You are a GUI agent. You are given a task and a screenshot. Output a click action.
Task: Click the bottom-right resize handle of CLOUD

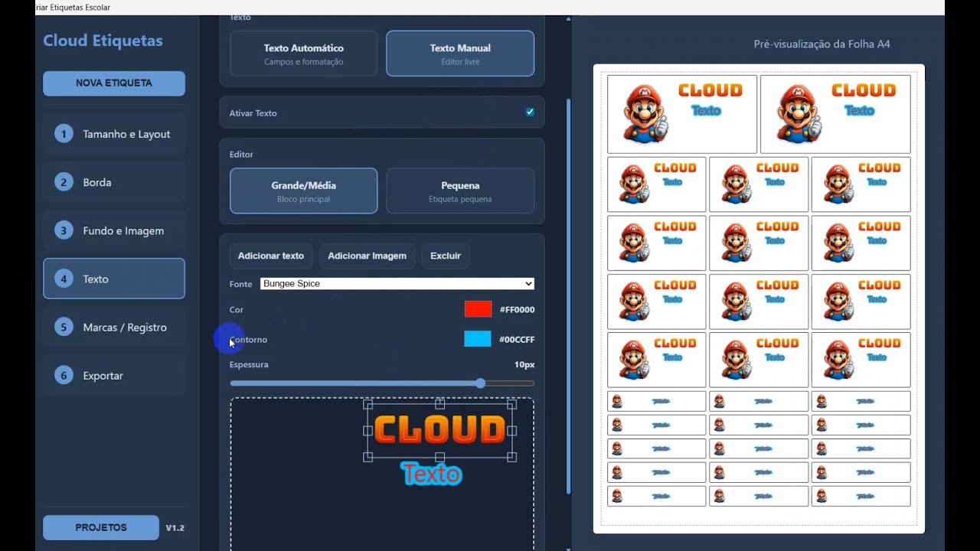coord(512,457)
